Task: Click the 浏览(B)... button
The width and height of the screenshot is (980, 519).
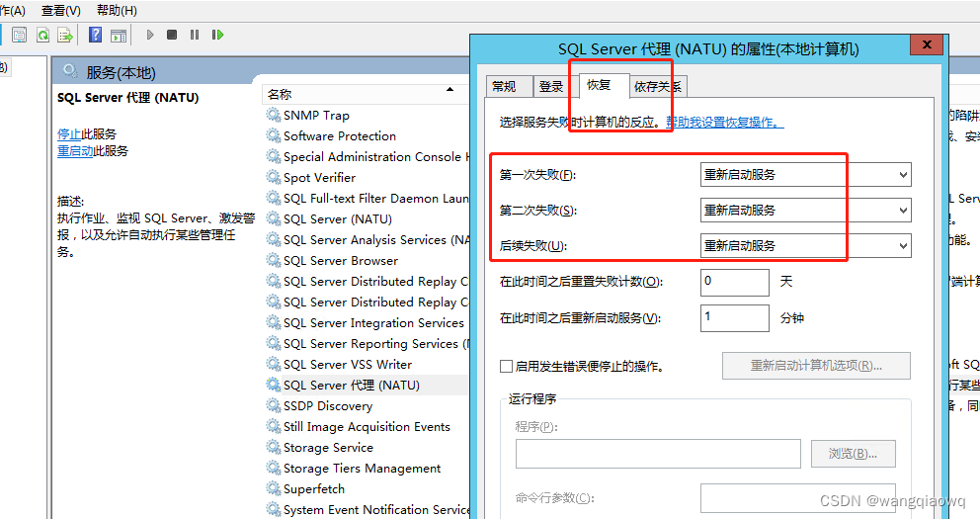Action: 854,454
